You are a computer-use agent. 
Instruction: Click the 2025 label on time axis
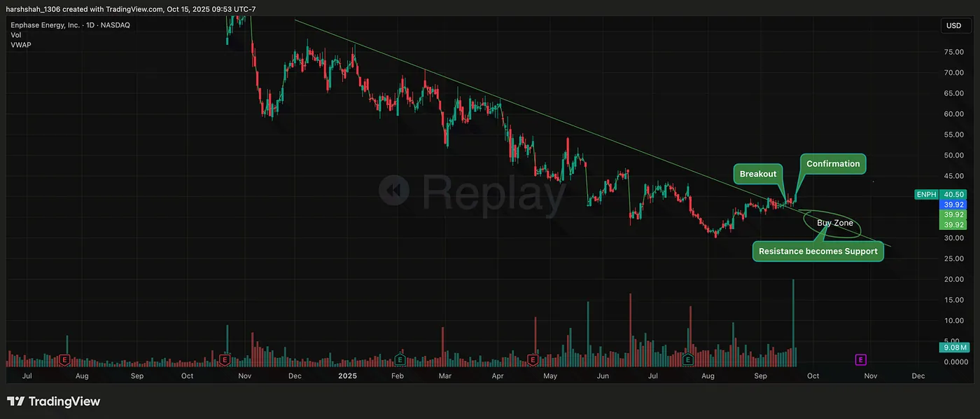pyautogui.click(x=347, y=376)
